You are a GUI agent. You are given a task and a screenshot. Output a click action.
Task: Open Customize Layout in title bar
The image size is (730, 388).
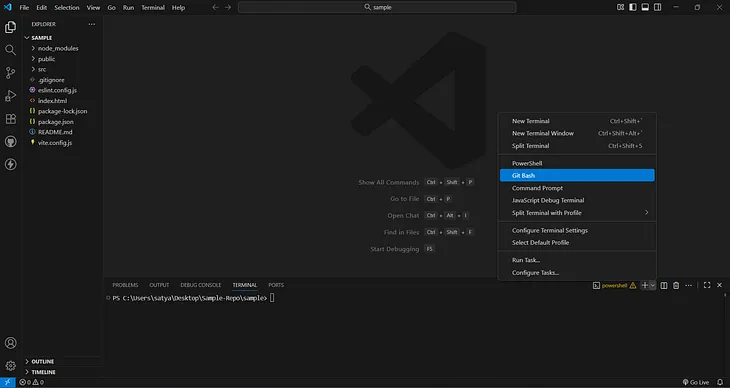[621, 7]
